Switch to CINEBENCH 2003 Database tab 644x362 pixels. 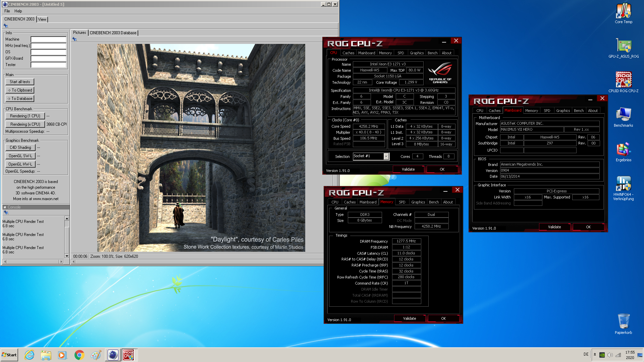113,33
